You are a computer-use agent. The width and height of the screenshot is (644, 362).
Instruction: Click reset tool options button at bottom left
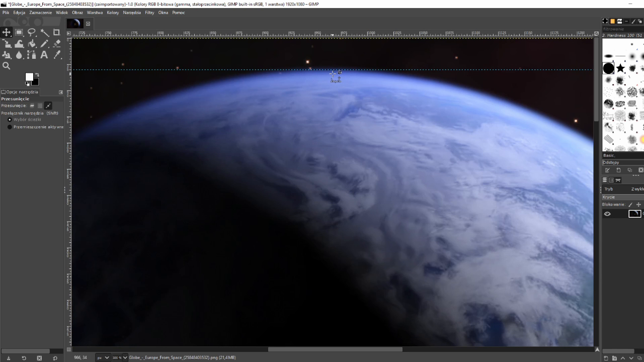(x=55, y=358)
